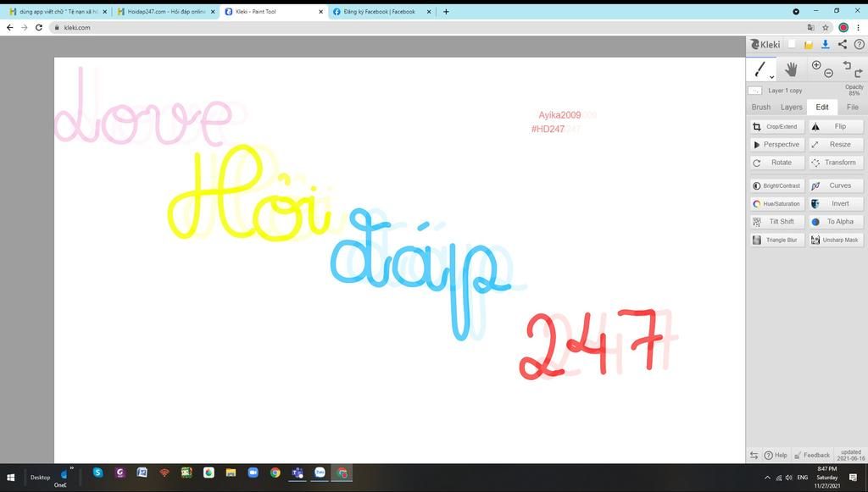Screen dimensions: 868x492
Task: Open the Bright/Contrast filter
Action: click(777, 185)
